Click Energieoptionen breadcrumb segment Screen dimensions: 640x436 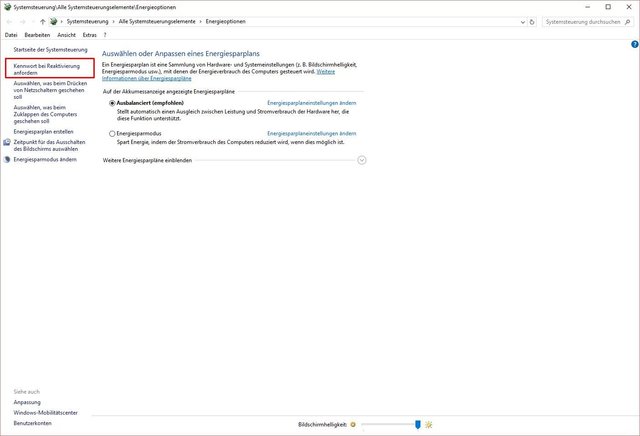[226, 22]
